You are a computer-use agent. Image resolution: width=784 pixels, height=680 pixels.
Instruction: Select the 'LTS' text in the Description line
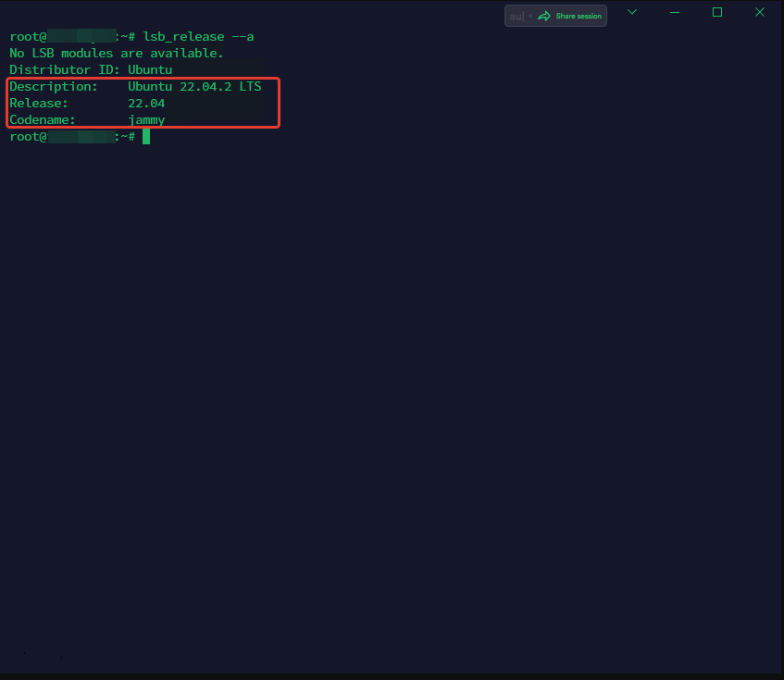coord(250,86)
